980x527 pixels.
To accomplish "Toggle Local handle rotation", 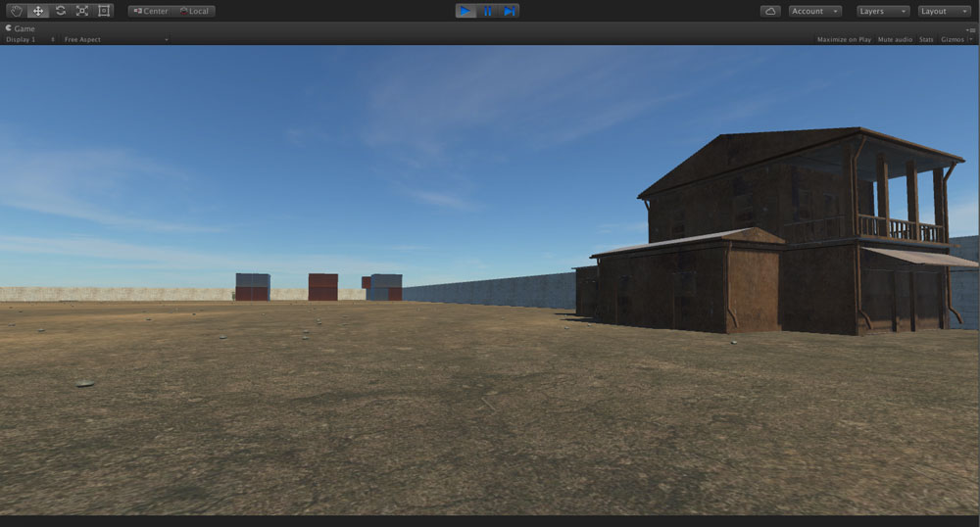I will tap(194, 11).
